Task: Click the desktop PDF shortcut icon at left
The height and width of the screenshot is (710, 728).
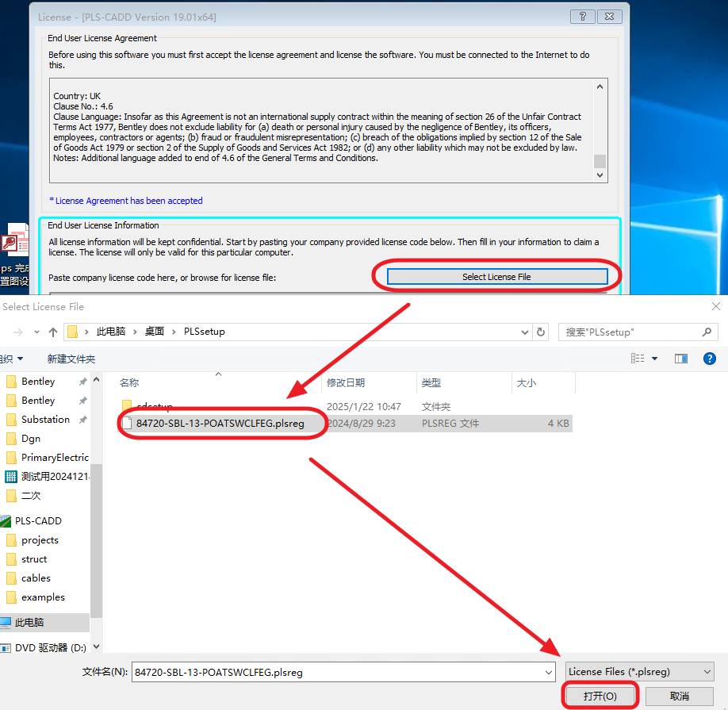Action: [15, 240]
